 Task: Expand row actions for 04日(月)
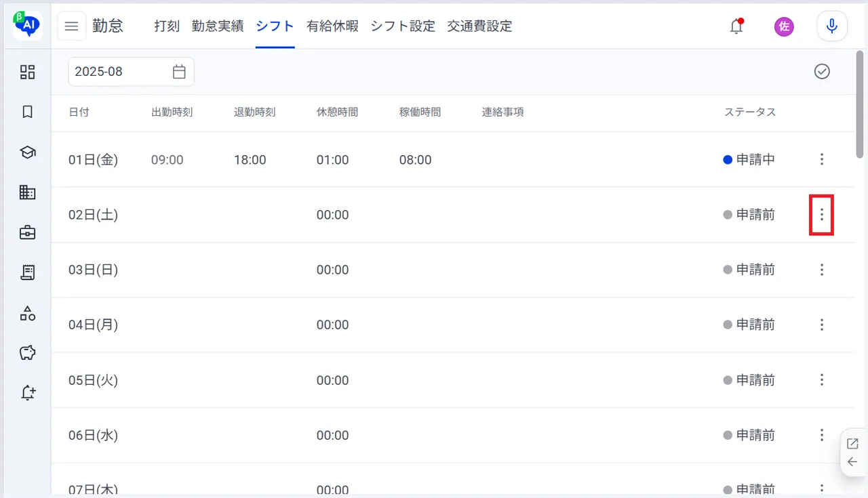coord(822,325)
